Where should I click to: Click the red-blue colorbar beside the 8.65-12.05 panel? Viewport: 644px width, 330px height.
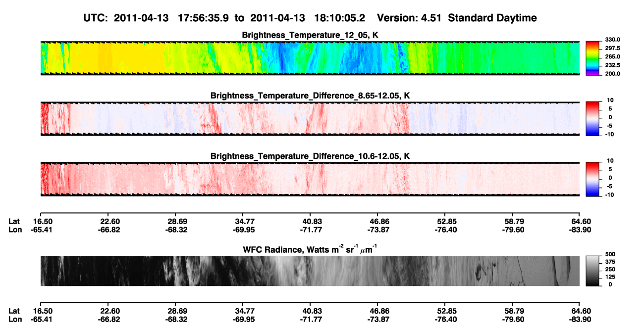coord(592,118)
